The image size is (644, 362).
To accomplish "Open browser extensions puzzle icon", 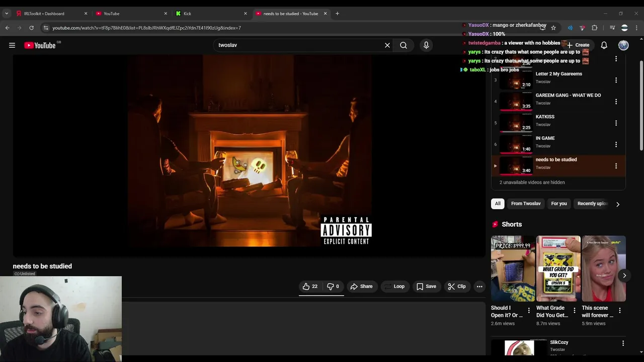I will click(594, 28).
